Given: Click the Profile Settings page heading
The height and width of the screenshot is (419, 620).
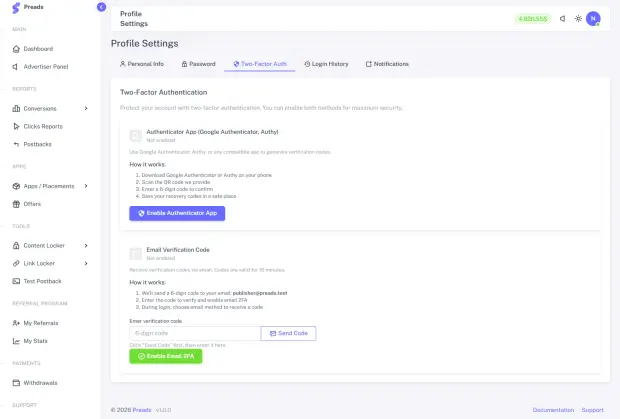Looking at the screenshot, I should coord(145,43).
